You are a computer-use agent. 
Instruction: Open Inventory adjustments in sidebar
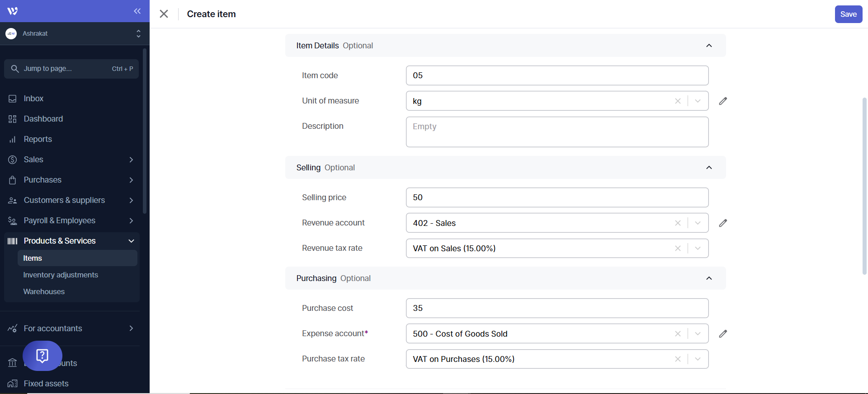click(61, 275)
